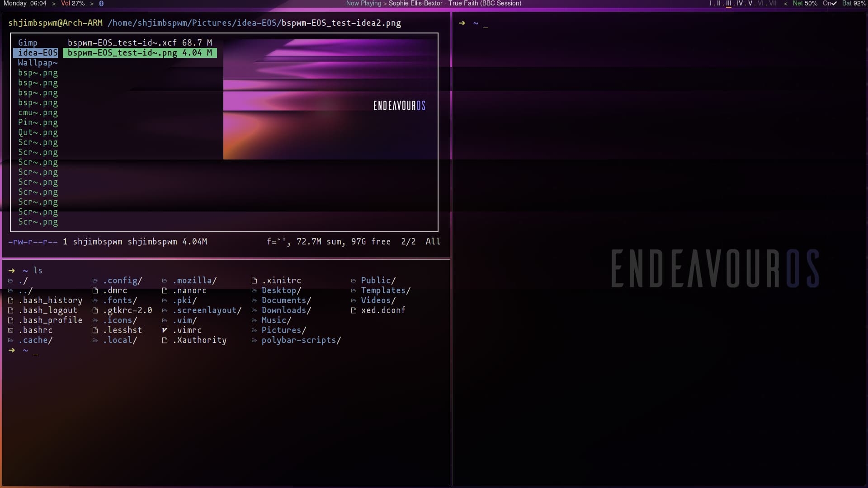Click the .cache/ directory in ls output
868x488 pixels.
pyautogui.click(x=35, y=340)
